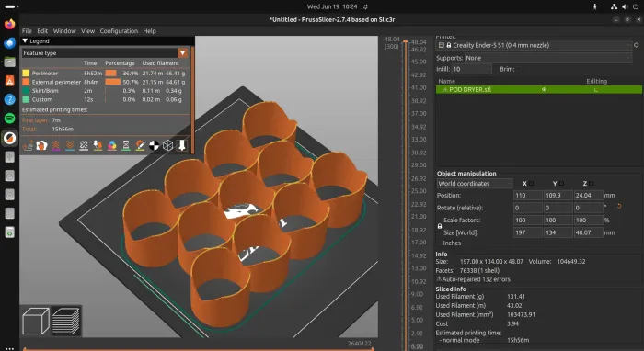Image resolution: width=644 pixels, height=351 pixels.
Task: Open clock and calendar Wed Jun 19
Action: [x=332, y=6]
